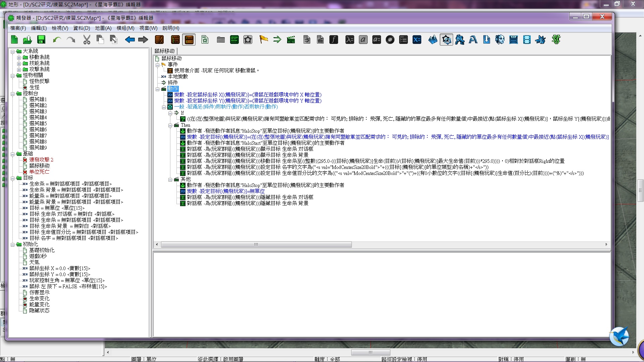This screenshot has height=362, width=644.
Task: Open the Terrain module via the blue mountain icon
Action: click(x=433, y=40)
